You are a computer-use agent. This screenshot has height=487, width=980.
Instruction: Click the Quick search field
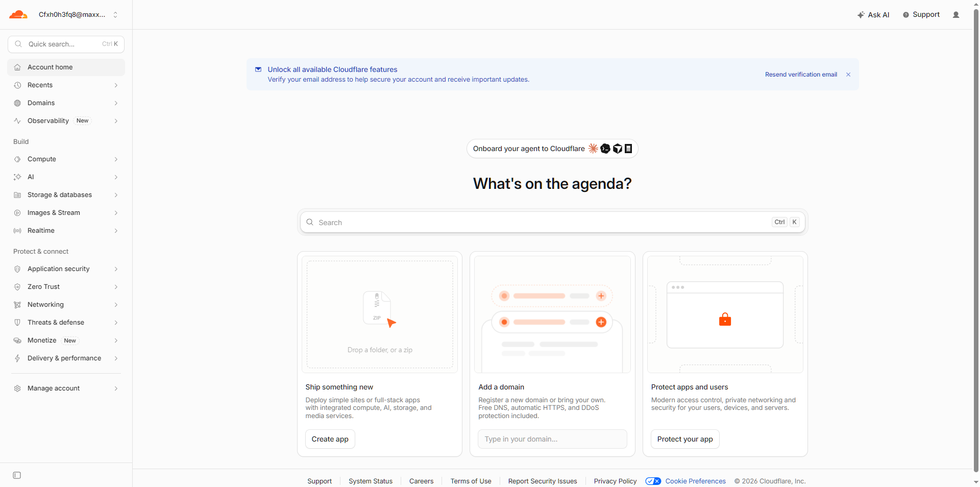tap(66, 44)
